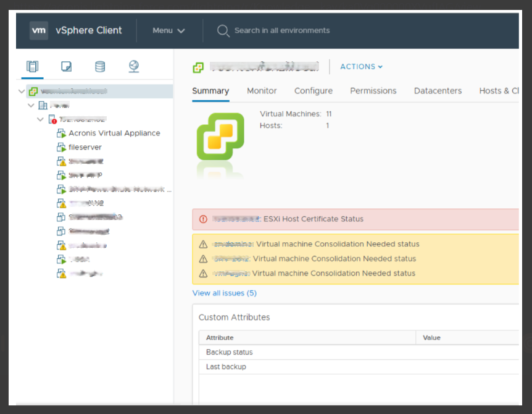Collapse the vCenter root tree node
Screen dimensions: 532x414
22,91
